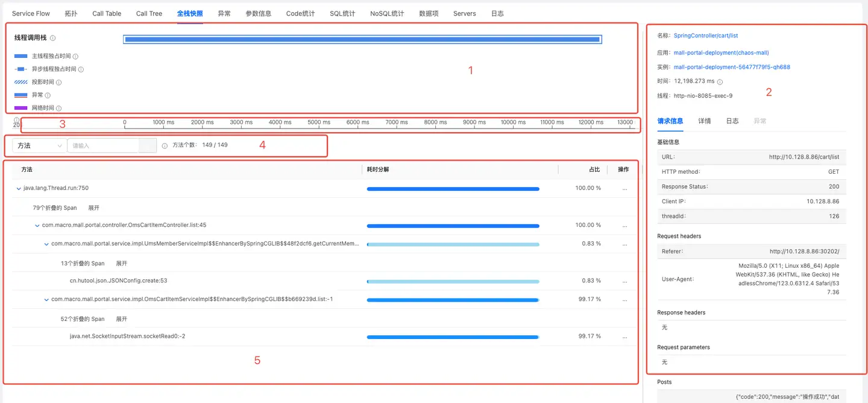
Task: Open the SpringController/cart/list link
Action: tap(705, 36)
